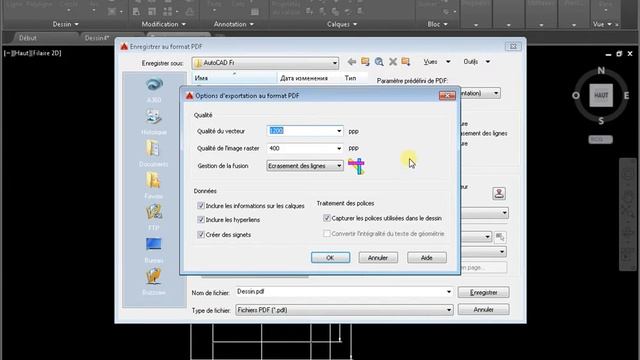Click the O compass direction on ViewCube
Viewport: 640px width, 360px height.
point(576,96)
